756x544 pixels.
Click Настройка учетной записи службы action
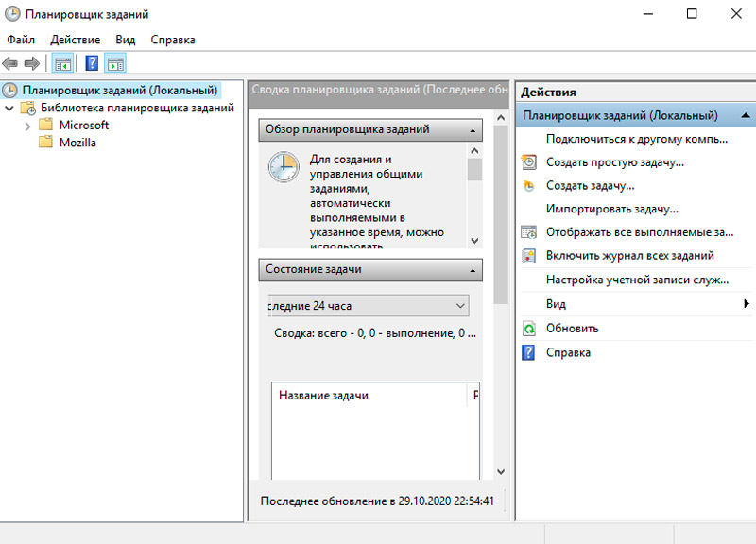pos(636,280)
